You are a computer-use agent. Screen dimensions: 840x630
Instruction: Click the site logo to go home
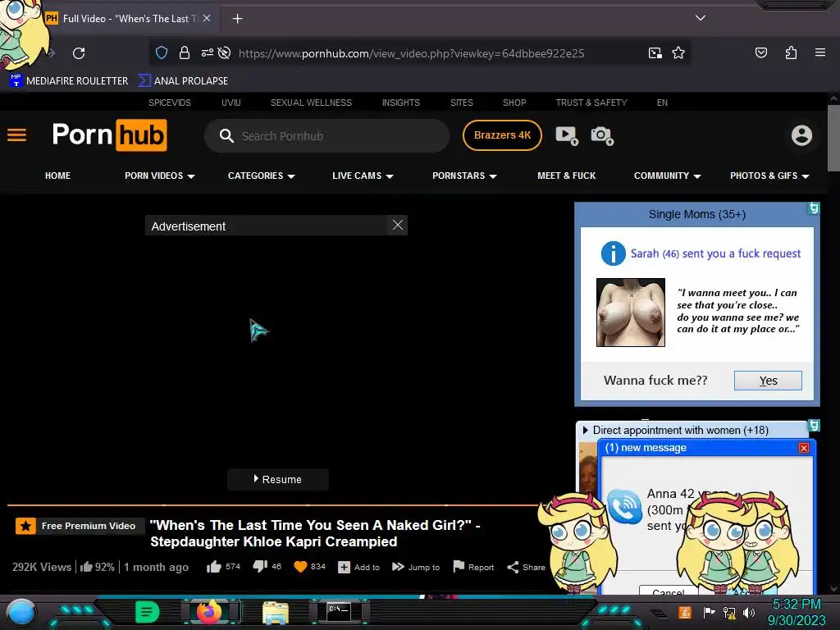(109, 135)
